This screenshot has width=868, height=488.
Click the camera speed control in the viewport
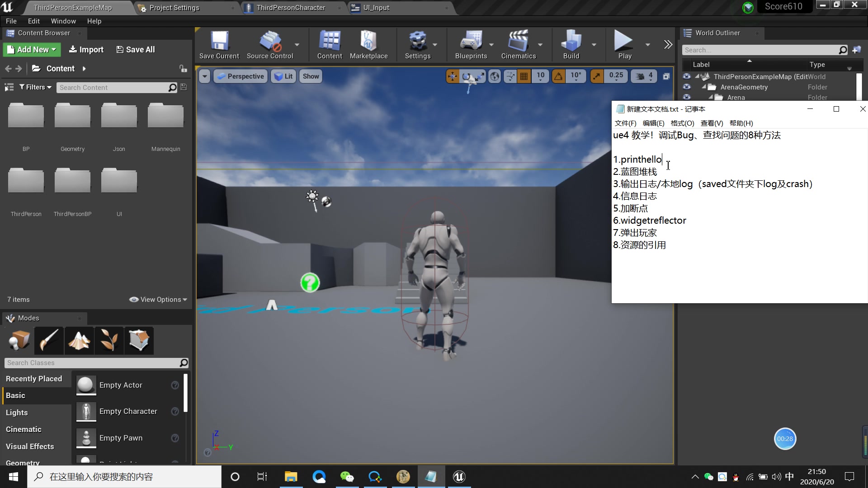click(x=644, y=76)
